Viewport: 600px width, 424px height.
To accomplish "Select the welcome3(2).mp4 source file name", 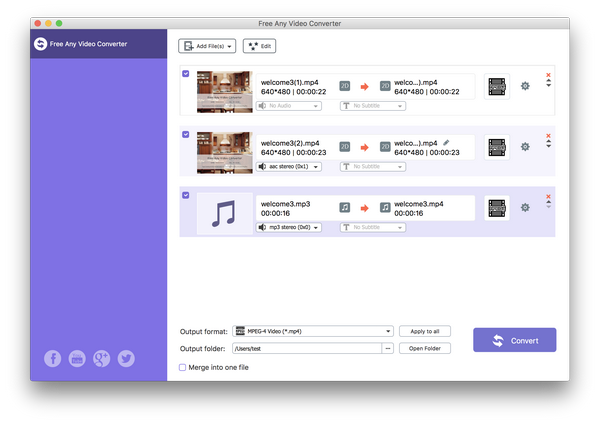I will [290, 143].
